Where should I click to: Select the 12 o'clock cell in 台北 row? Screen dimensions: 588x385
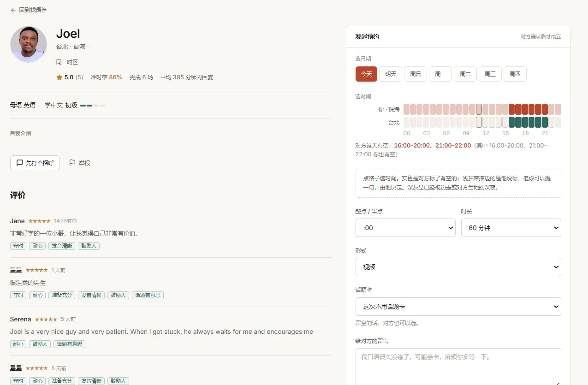[486, 122]
